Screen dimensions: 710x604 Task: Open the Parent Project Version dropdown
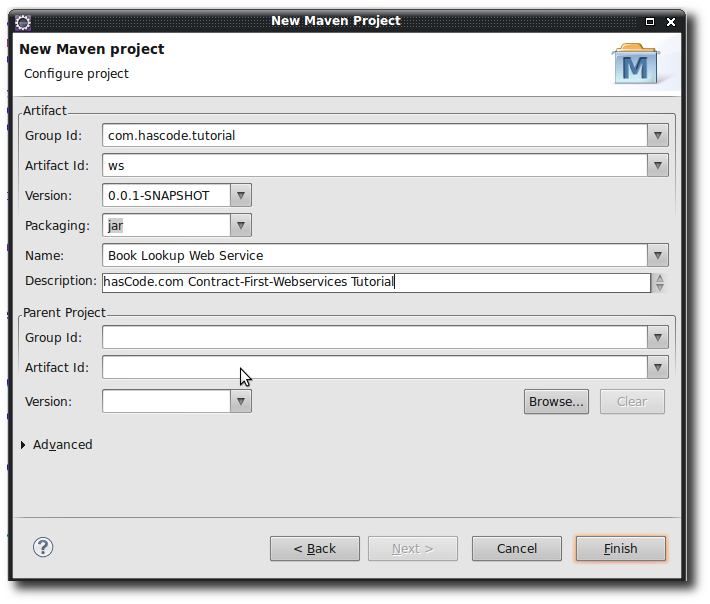(x=241, y=401)
